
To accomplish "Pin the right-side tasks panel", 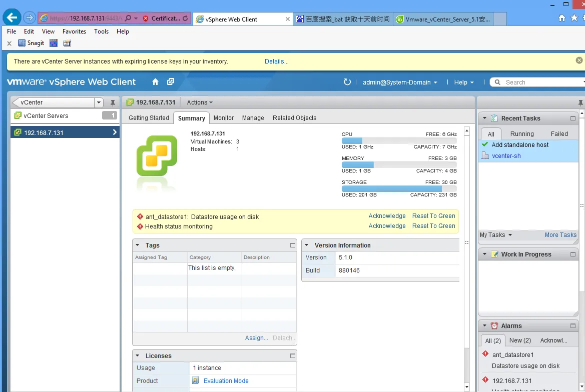I will tap(580, 102).
